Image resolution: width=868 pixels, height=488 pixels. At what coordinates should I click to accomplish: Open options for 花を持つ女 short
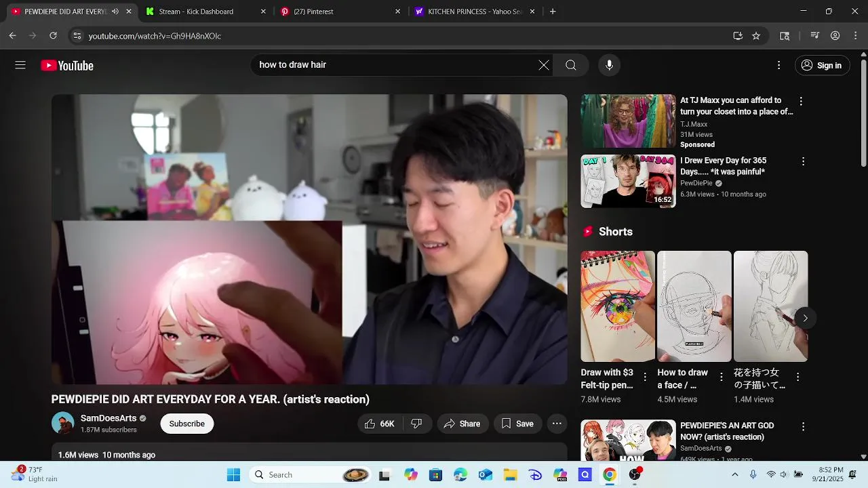click(x=797, y=376)
